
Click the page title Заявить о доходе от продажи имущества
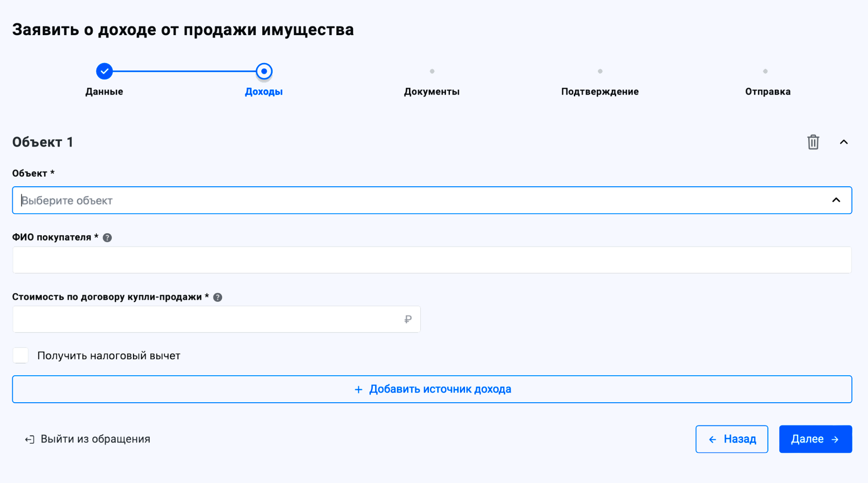183,30
